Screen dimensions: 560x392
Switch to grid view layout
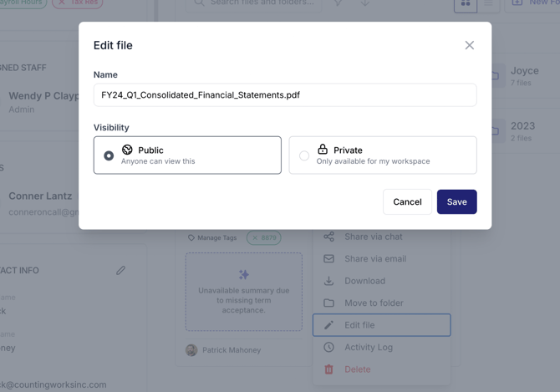click(x=465, y=4)
